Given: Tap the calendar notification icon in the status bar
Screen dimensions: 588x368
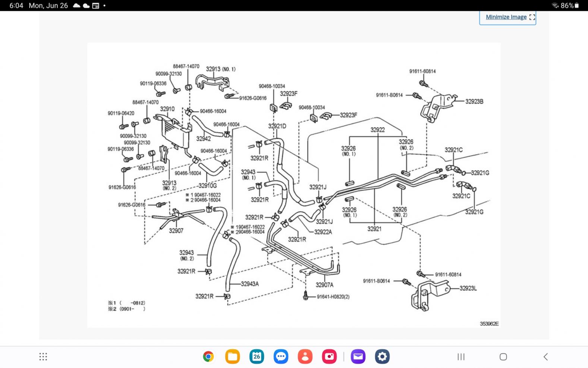Looking at the screenshot, I should click(x=96, y=6).
